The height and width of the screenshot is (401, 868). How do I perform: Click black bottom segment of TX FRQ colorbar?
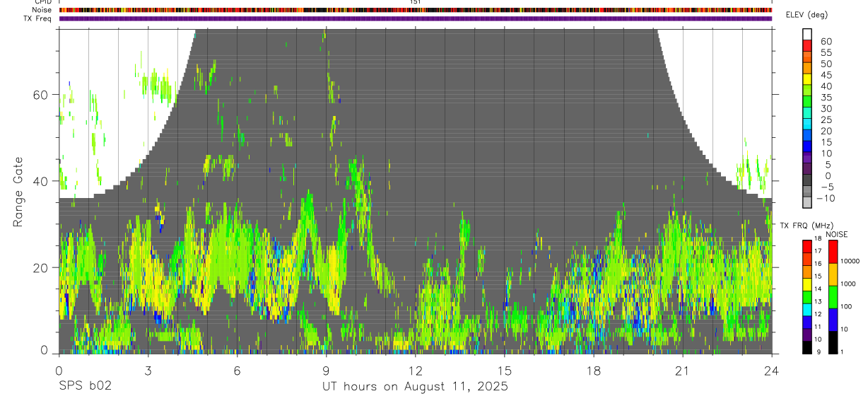click(x=807, y=347)
